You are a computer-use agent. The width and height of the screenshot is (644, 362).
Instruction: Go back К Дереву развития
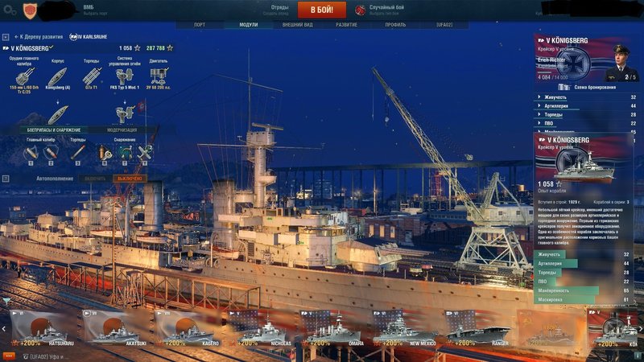(x=39, y=37)
